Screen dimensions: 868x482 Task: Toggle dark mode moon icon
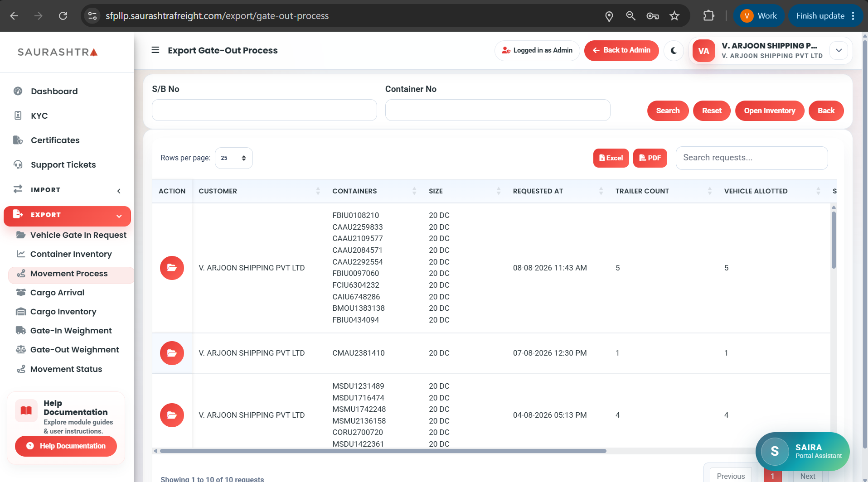click(674, 50)
